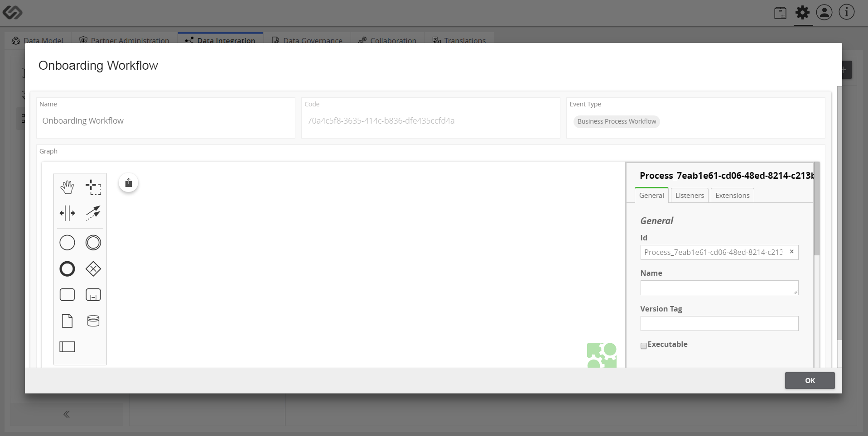
Task: Create an expanded subprocess from the palette
Action: tap(93, 295)
